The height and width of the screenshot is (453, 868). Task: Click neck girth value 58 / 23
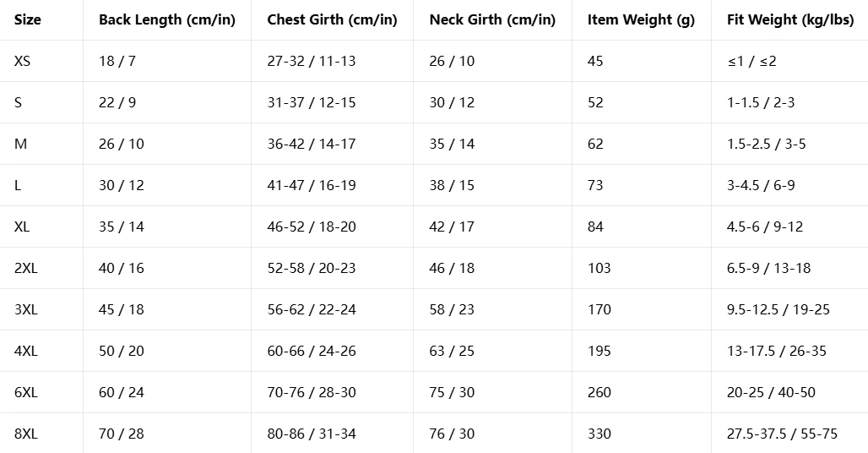click(x=452, y=309)
